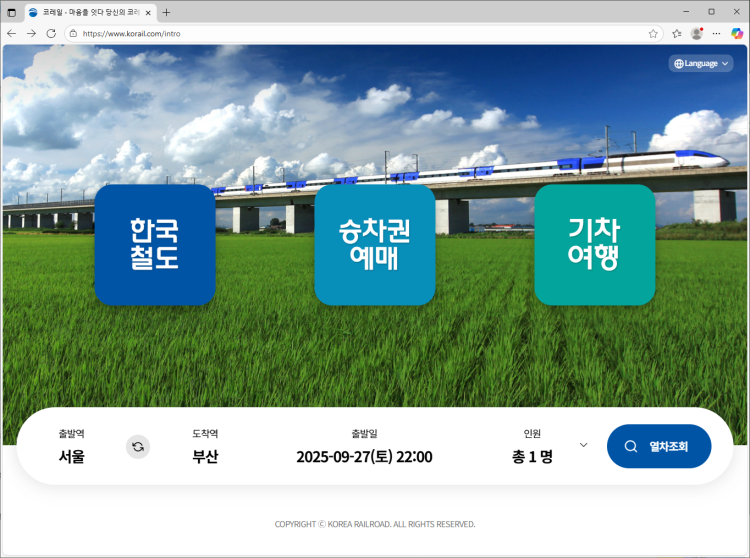750x558 pixels.
Task: View site information lock icon
Action: tap(73, 33)
